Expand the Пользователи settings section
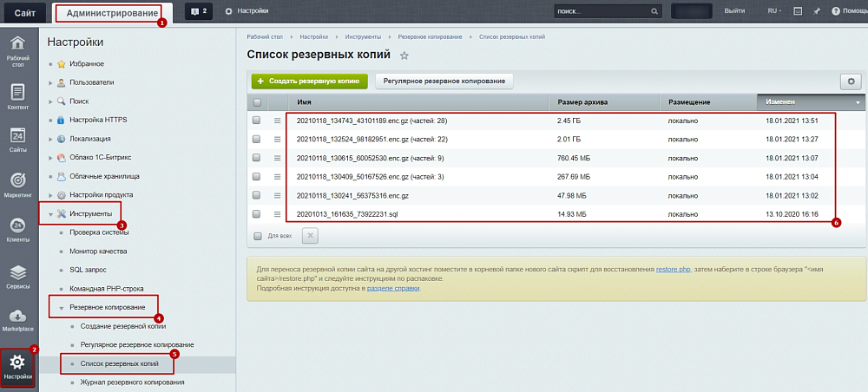 pos(51,82)
